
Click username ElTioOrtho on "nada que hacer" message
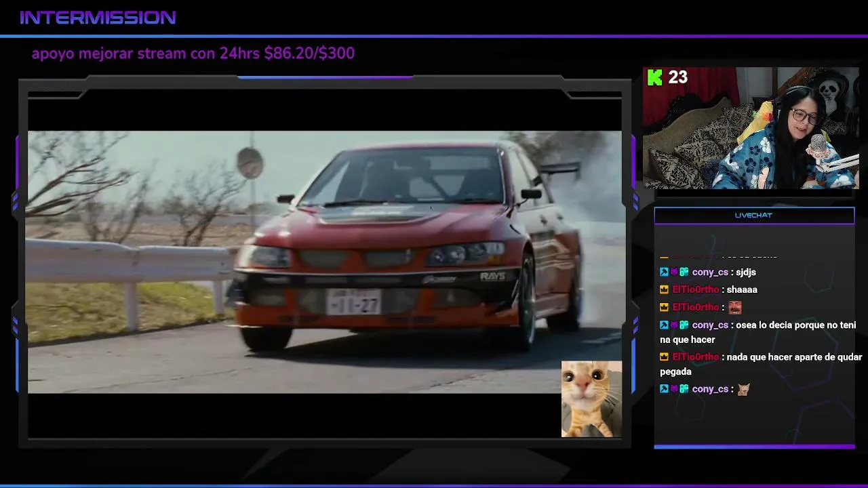tap(695, 357)
